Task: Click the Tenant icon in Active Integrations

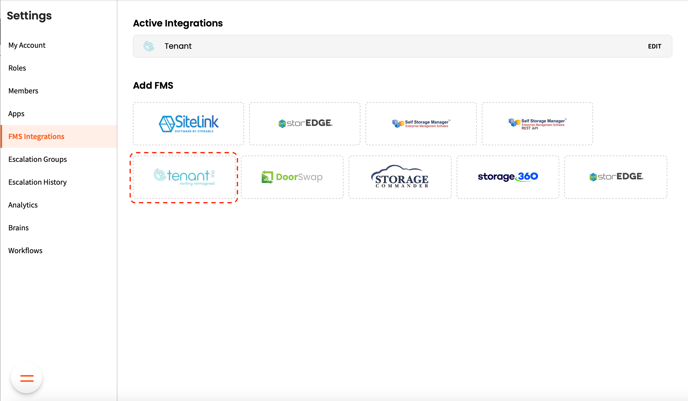Action: tap(149, 46)
